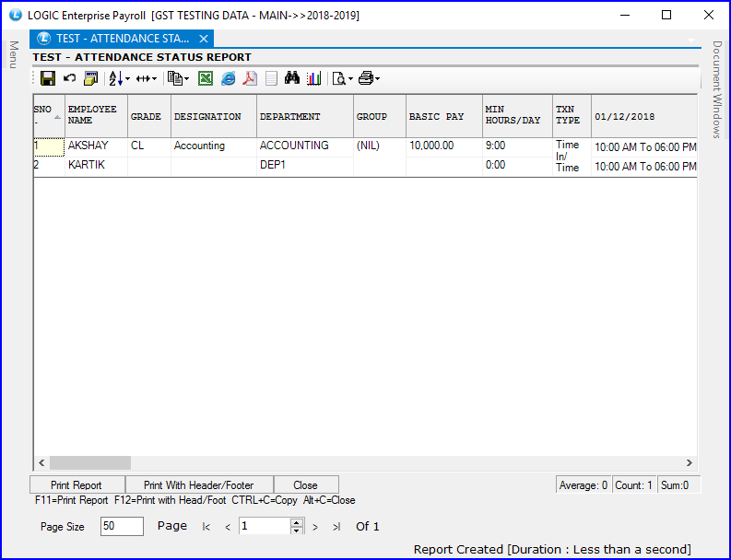The image size is (731, 560).
Task: Go to the first page
Action: pyautogui.click(x=206, y=527)
